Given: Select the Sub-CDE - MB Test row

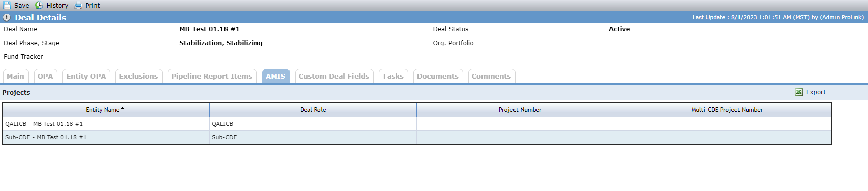Looking at the screenshot, I should coord(416,137).
